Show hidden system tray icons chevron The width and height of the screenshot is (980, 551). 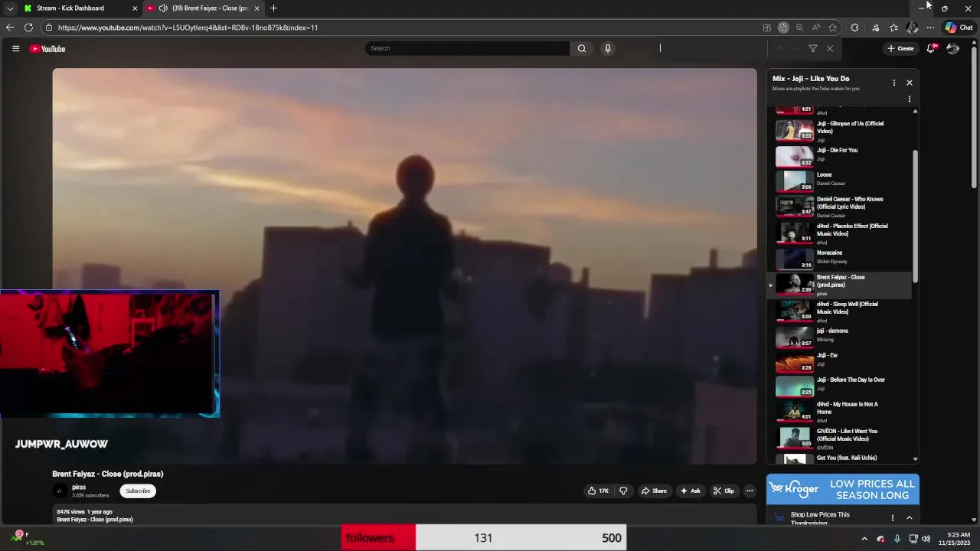coord(864,539)
